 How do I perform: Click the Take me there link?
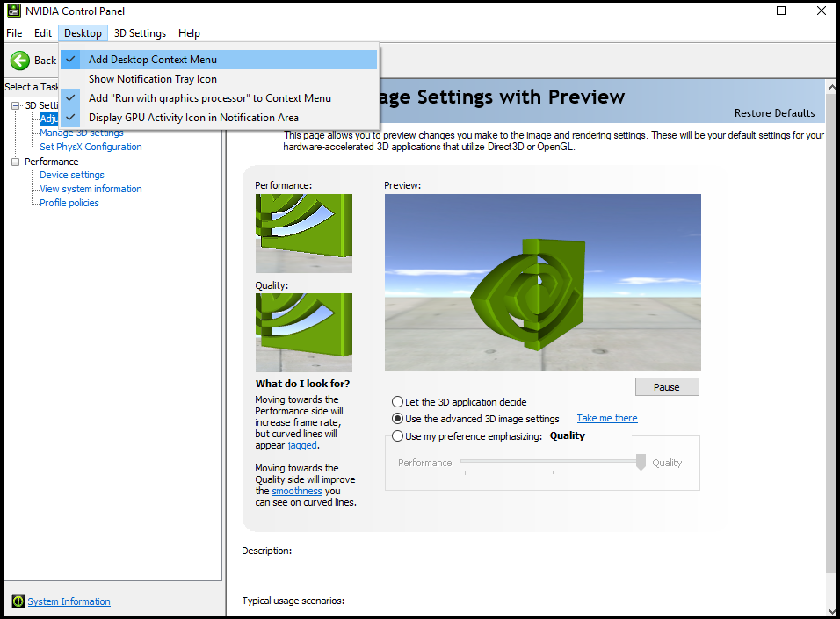607,418
